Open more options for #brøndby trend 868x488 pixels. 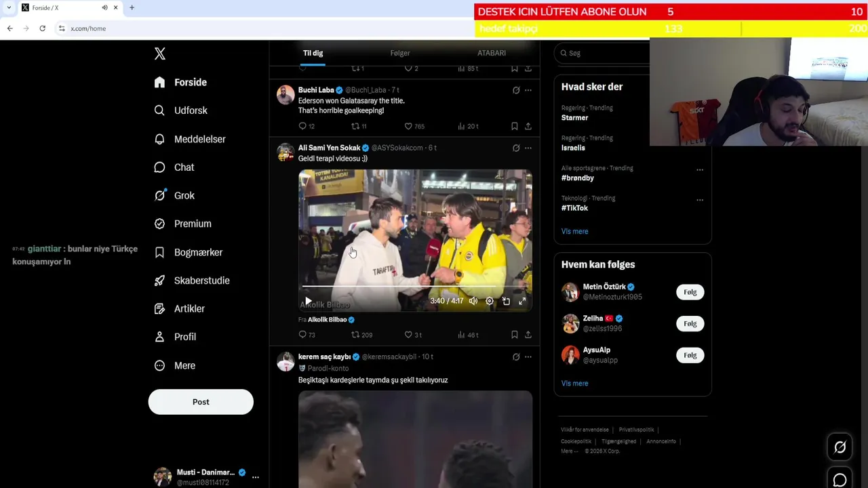tap(700, 170)
